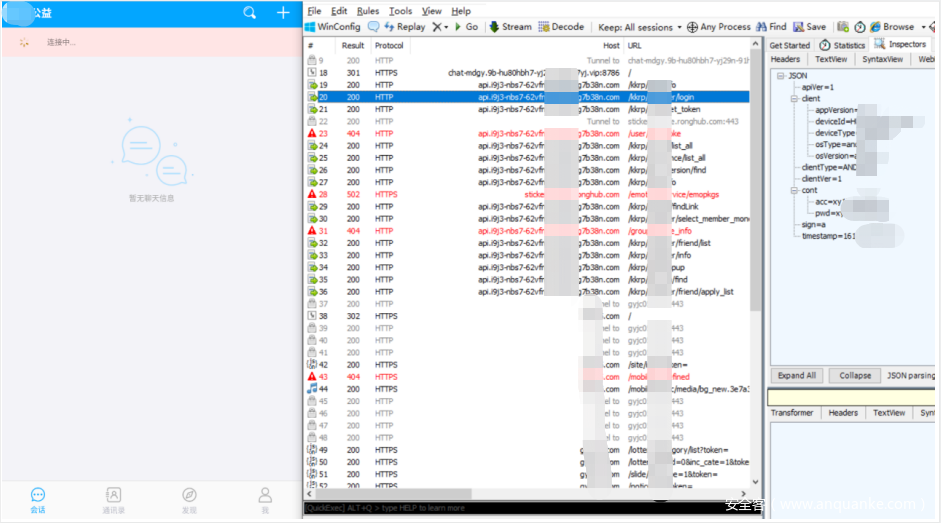941x523 pixels.
Task: Open the 发现 discover compass icon
Action: pos(189,495)
